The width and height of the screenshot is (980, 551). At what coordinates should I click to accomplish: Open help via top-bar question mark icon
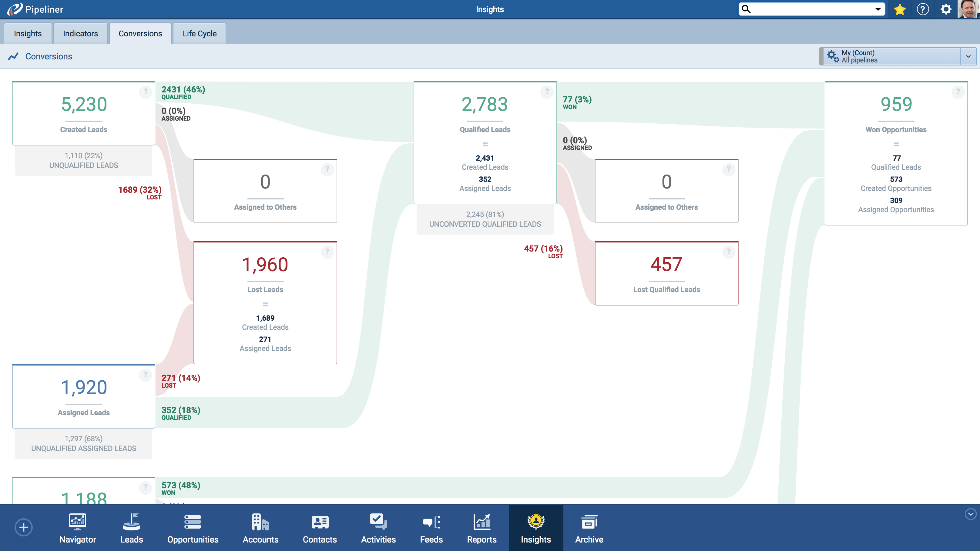pyautogui.click(x=923, y=9)
